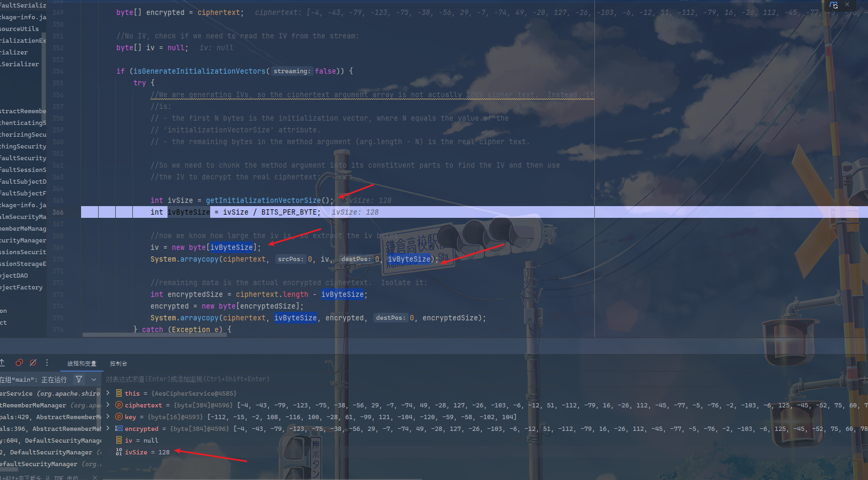Close the Maven reload notification popup
This screenshot has width=868, height=480.
click(x=847, y=4)
